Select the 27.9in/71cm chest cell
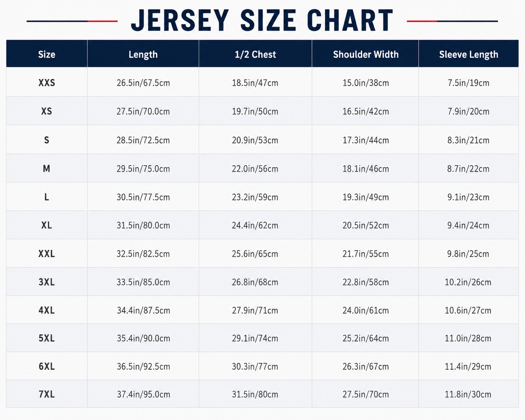Screen dimensions: 525x420 [x=255, y=310]
